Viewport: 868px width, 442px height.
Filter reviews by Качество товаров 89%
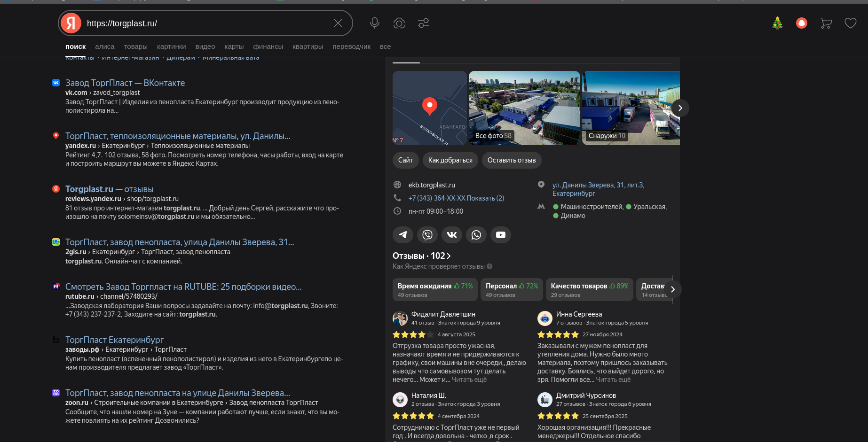pos(590,290)
